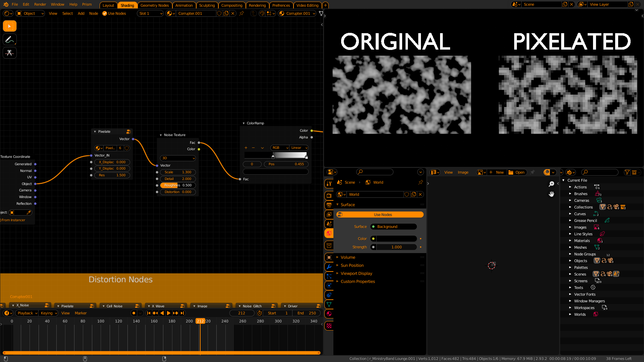Open the Tool properties tab

click(x=329, y=183)
